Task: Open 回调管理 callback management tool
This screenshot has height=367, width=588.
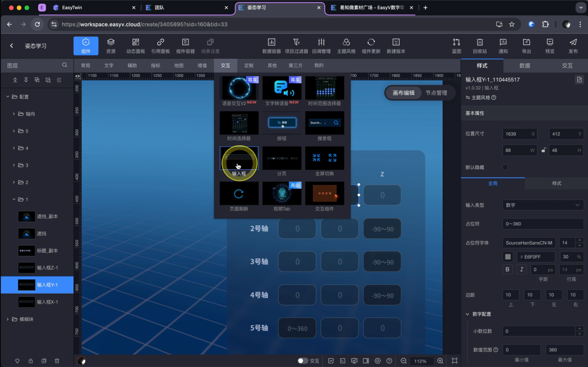Action: click(x=321, y=46)
